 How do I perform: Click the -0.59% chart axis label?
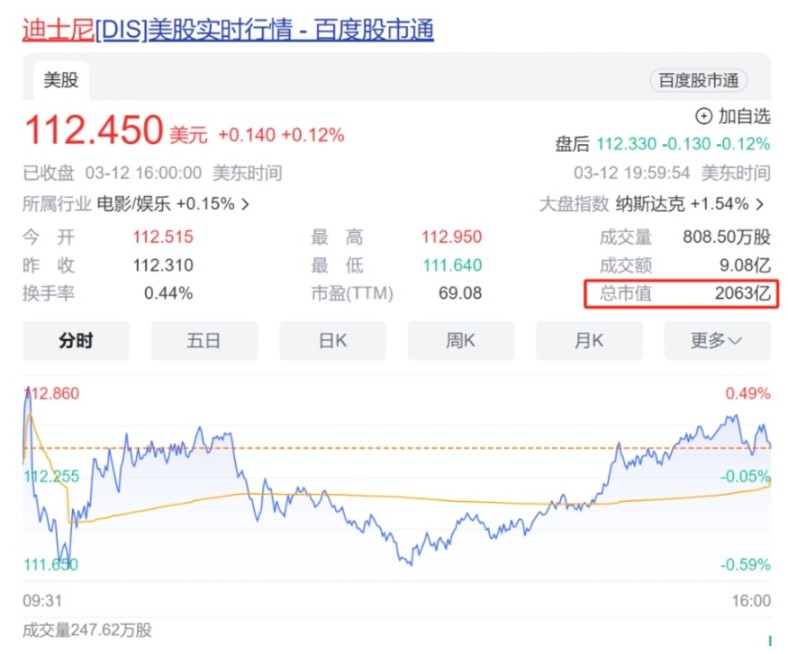tap(745, 565)
